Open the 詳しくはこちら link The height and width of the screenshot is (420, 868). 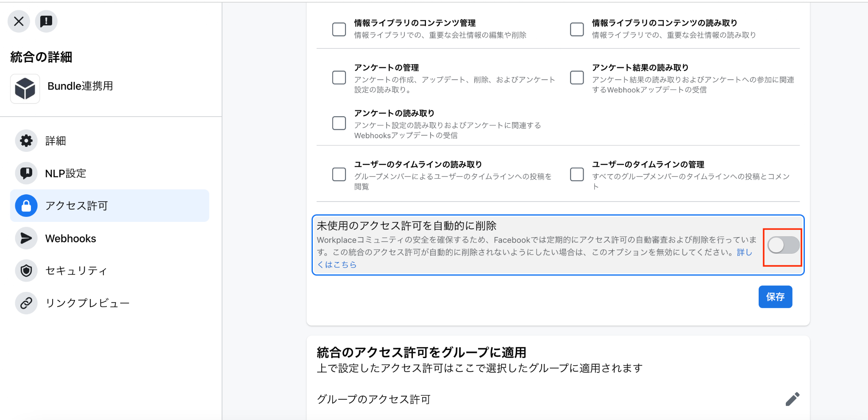pyautogui.click(x=337, y=264)
